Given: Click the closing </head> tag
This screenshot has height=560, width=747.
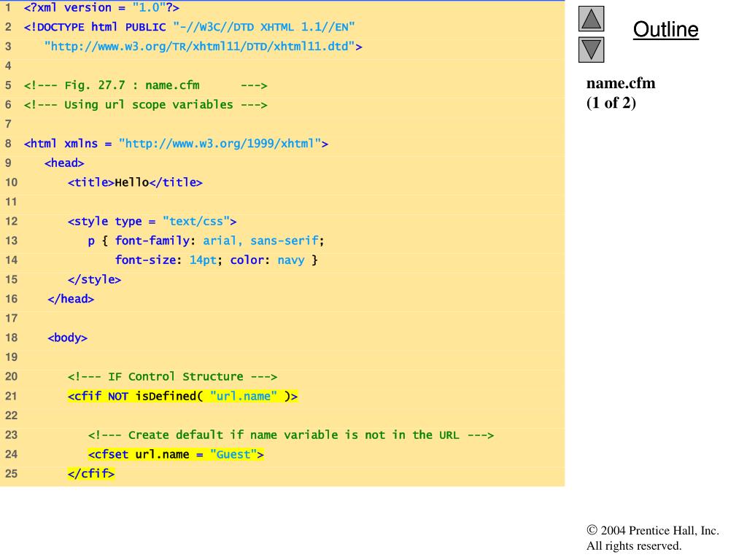Looking at the screenshot, I should pyautogui.click(x=71, y=299).
